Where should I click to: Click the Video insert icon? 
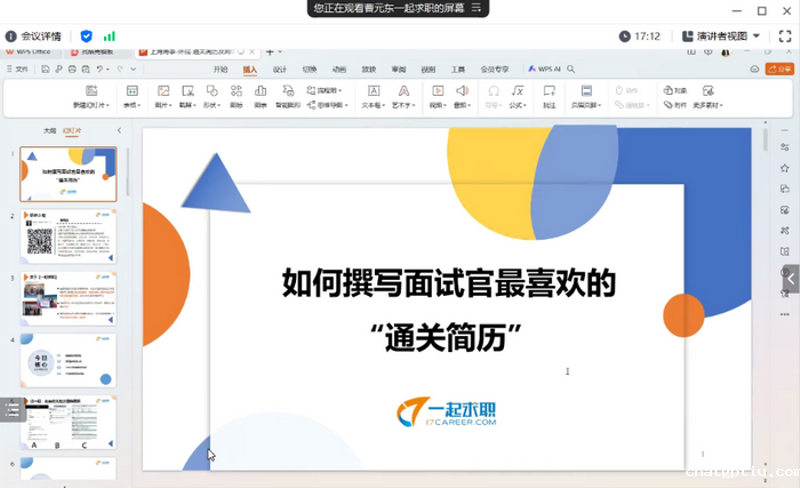point(437,91)
